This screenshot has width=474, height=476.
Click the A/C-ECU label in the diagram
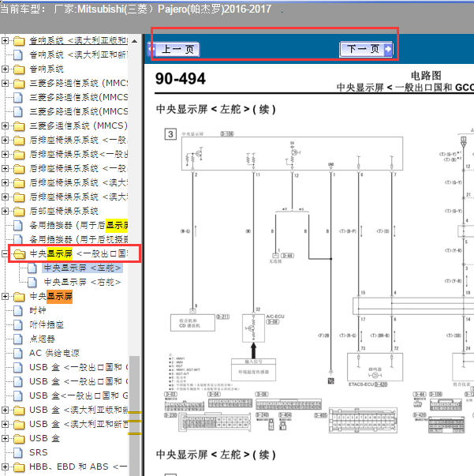click(275, 317)
